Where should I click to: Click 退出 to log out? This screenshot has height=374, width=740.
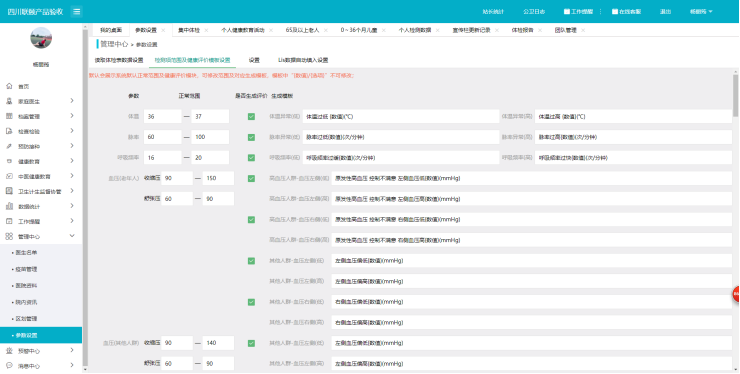pyautogui.click(x=665, y=11)
